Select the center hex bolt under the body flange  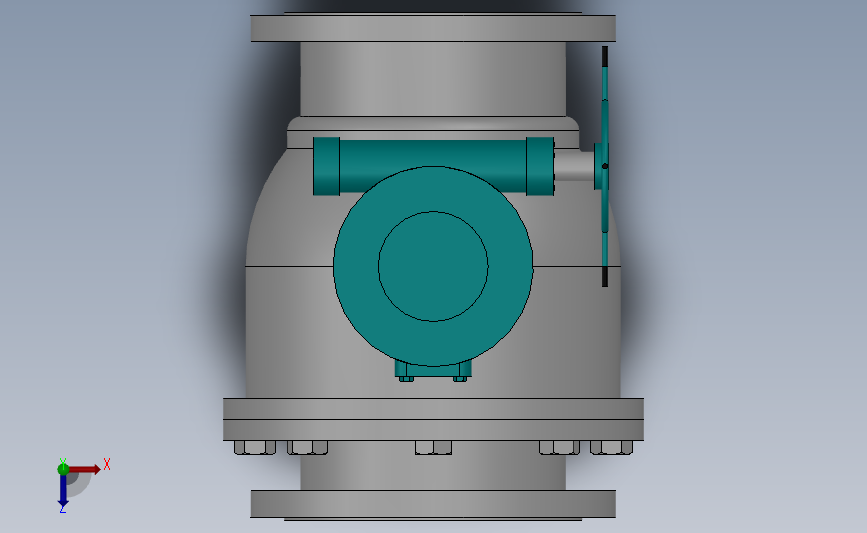(x=434, y=447)
